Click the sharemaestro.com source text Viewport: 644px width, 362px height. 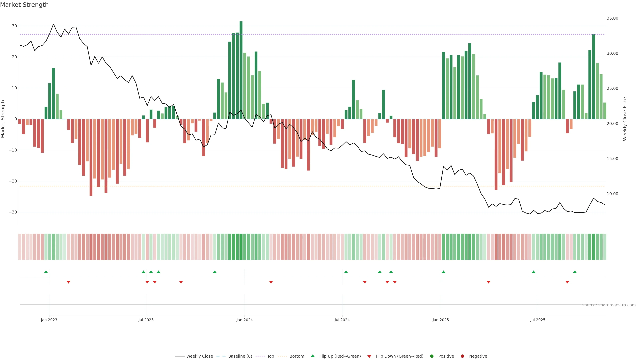[609, 305]
